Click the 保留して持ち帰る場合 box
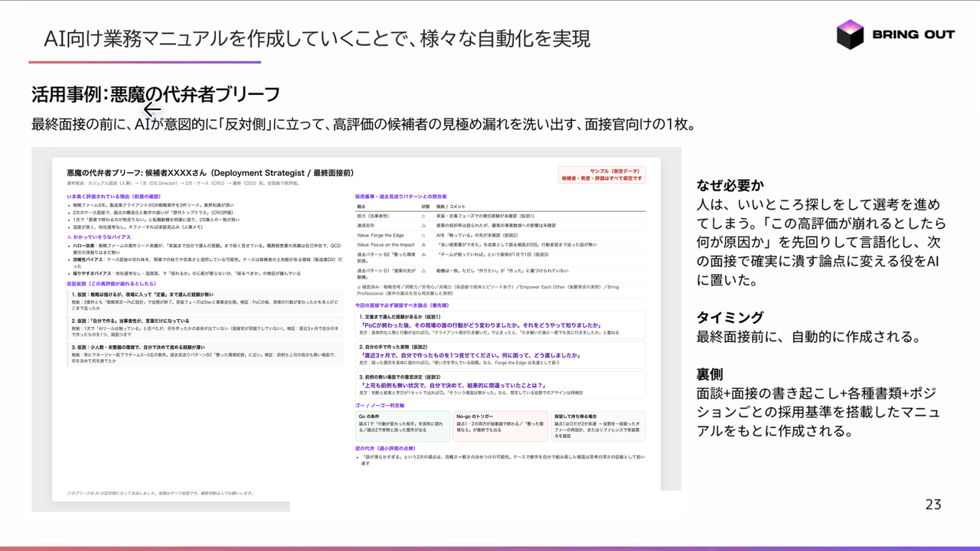The image size is (980, 551). (598, 427)
